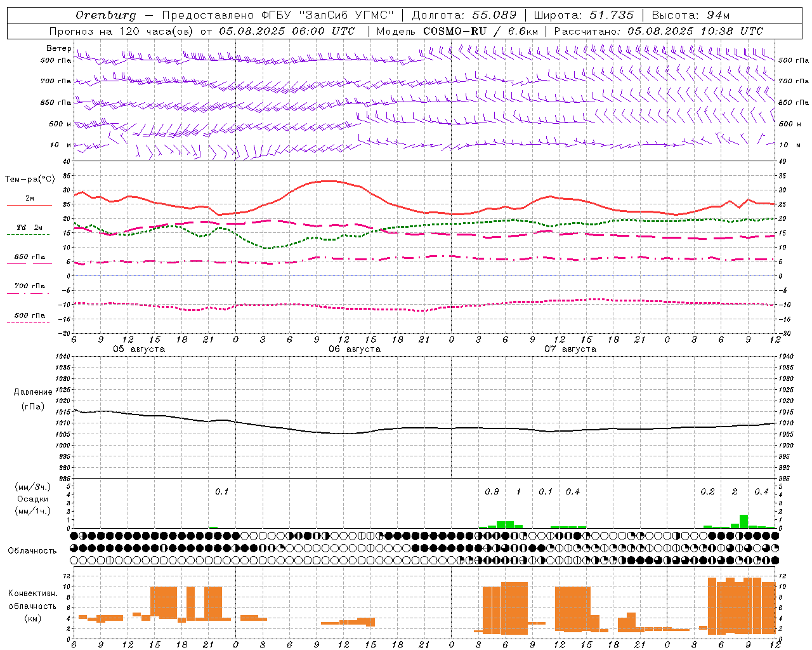
Task: Click the tallest green precipitation bar
Action: click(743, 521)
